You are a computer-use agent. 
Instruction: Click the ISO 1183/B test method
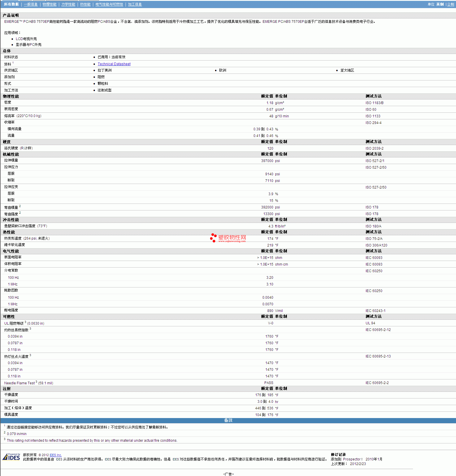point(374,103)
